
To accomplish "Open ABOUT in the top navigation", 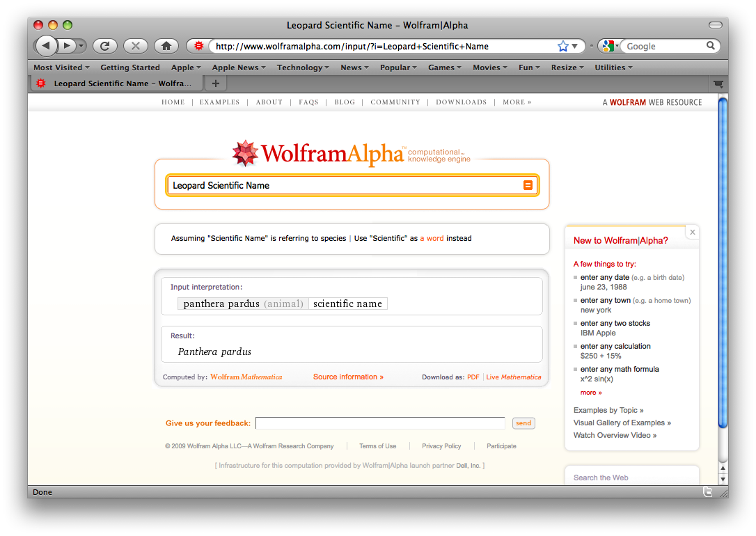I will point(269,102).
